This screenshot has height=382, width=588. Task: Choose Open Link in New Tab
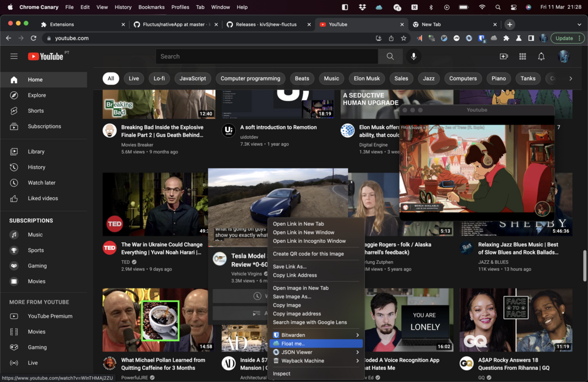pos(316,224)
